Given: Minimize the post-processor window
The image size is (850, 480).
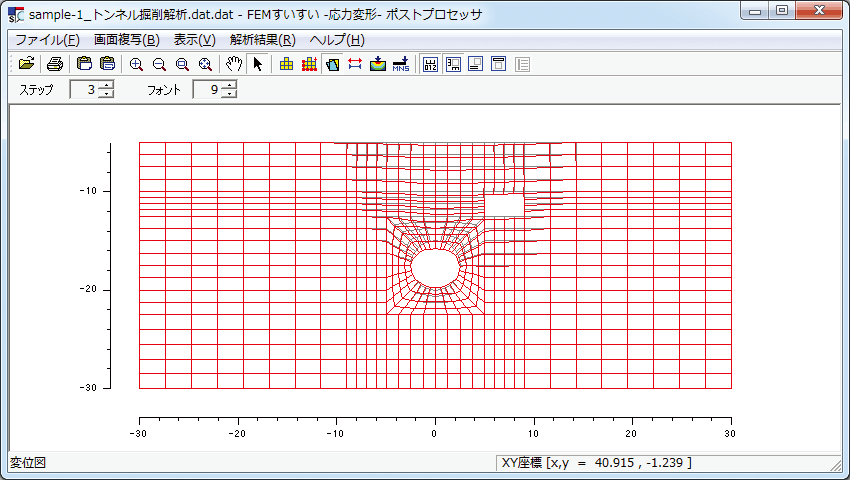Looking at the screenshot, I should [x=756, y=10].
